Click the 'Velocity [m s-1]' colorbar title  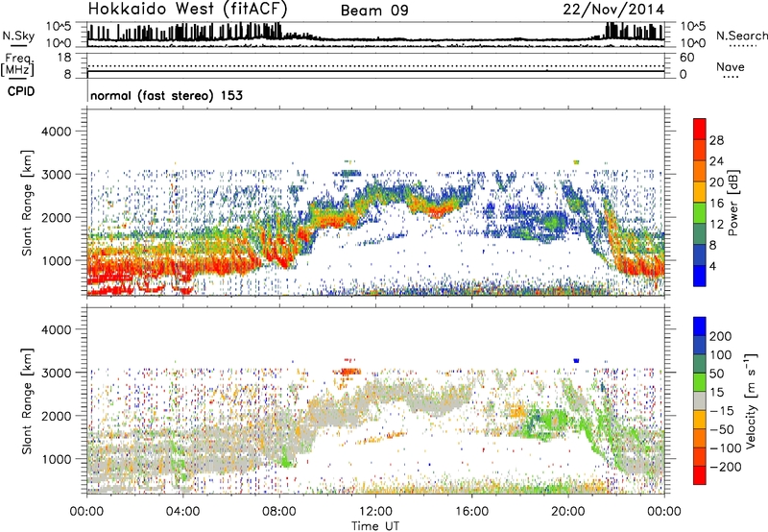tap(751, 400)
